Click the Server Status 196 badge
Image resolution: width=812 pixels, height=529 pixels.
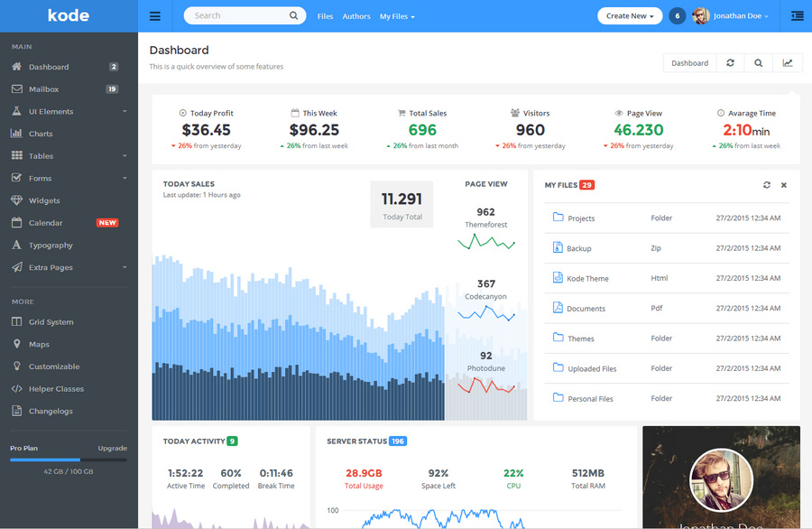[398, 441]
